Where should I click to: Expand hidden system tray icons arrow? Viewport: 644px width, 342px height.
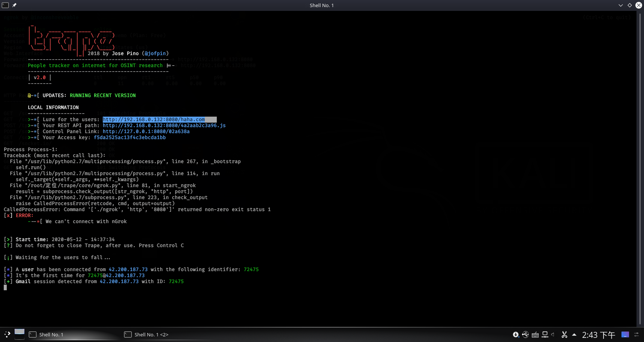[x=574, y=334]
